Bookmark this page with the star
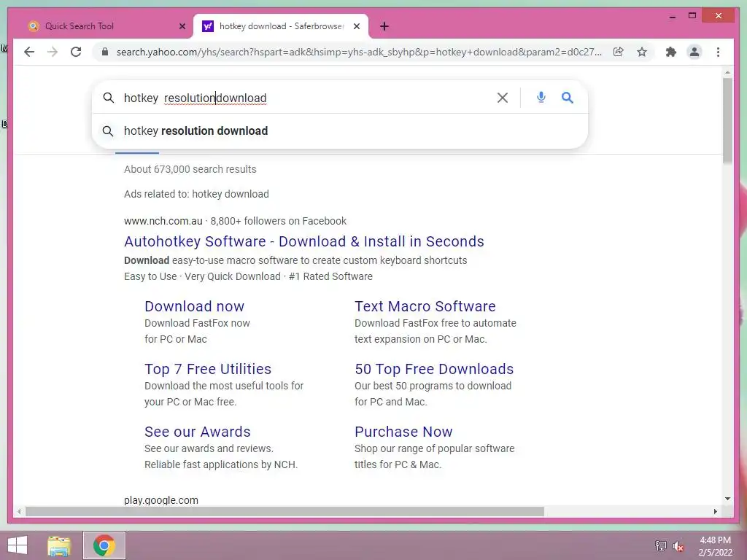Screen dimensions: 747x560 642,52
